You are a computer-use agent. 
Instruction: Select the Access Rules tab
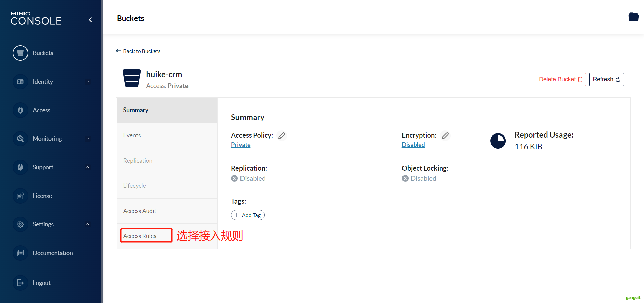(x=167, y=236)
